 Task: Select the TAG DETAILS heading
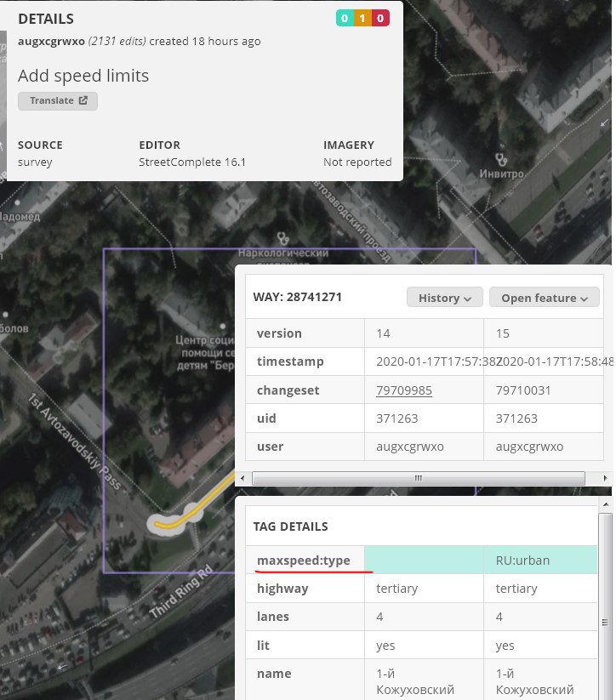click(x=290, y=526)
